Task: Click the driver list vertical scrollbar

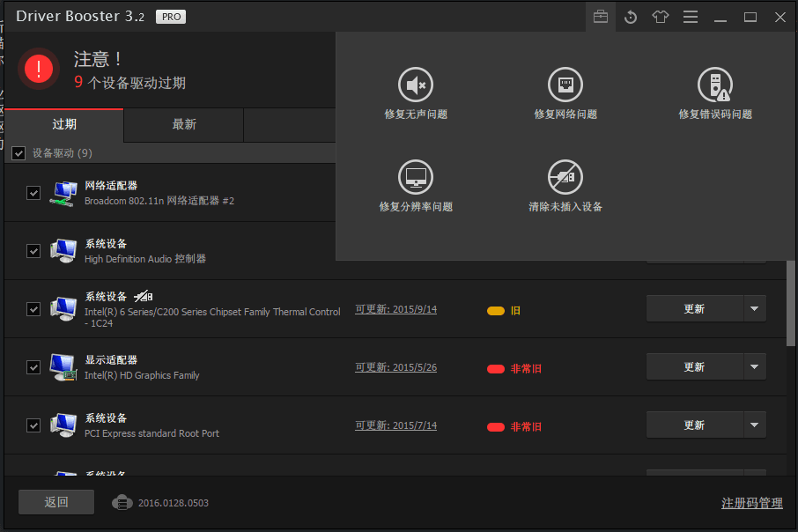Action: (790, 303)
